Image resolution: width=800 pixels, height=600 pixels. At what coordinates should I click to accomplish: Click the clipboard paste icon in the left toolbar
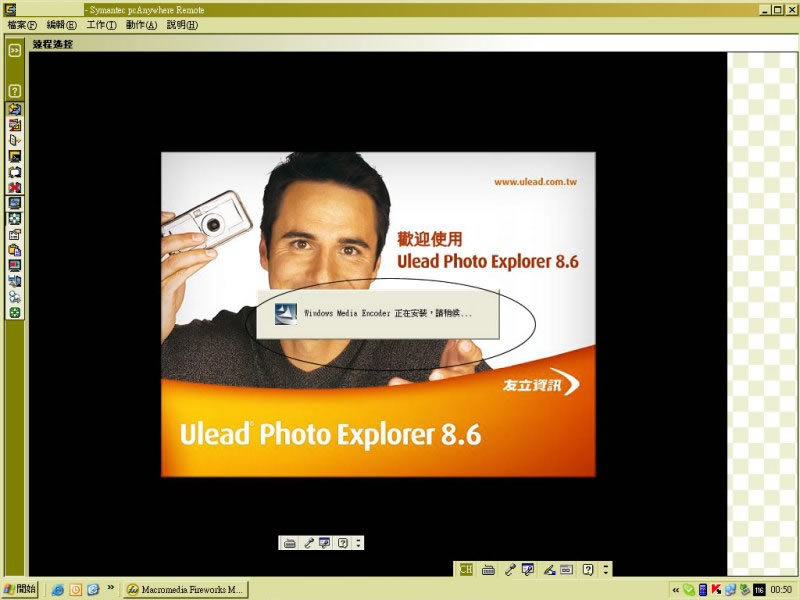(x=15, y=250)
